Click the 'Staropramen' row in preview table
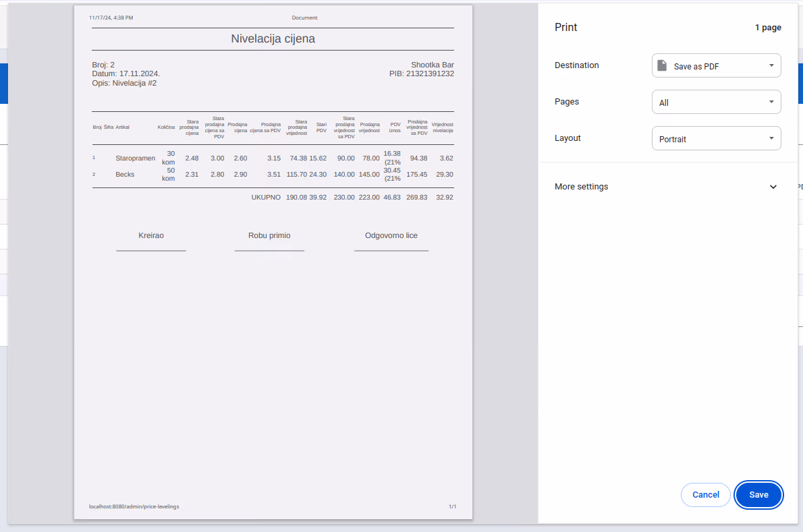 pyautogui.click(x=273, y=158)
